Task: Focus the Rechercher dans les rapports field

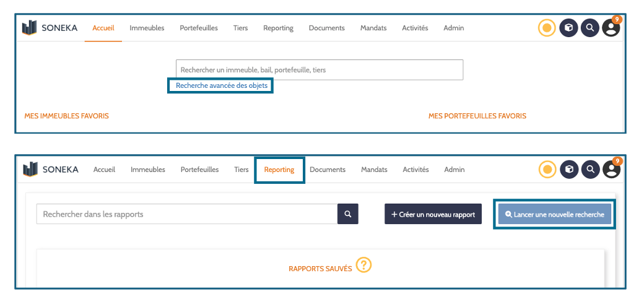Action: pyautogui.click(x=187, y=214)
